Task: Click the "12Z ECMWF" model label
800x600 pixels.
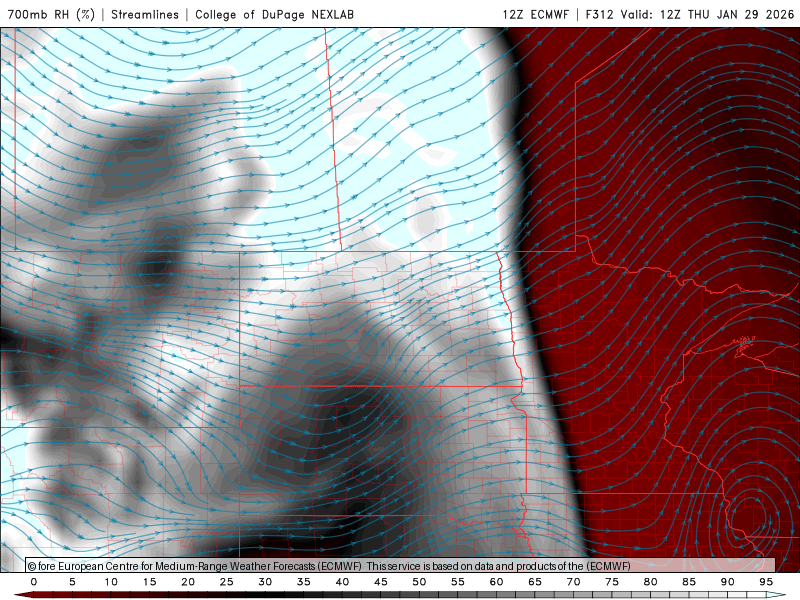Action: 535,14
